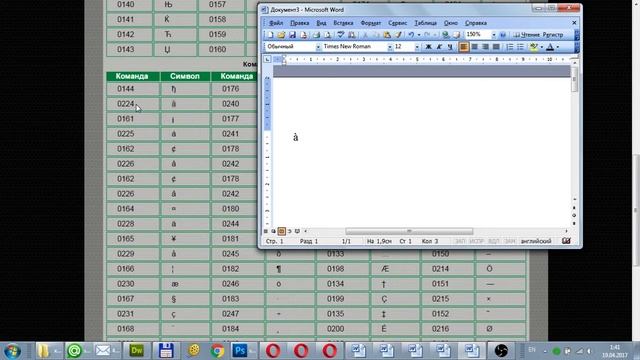This screenshot has height=360, width=640.
Task: Open Google Chrome from the taskbar
Action: (x=217, y=351)
